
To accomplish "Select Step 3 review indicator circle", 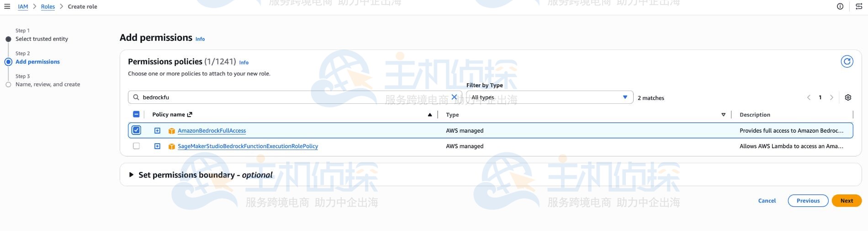I will (x=8, y=85).
